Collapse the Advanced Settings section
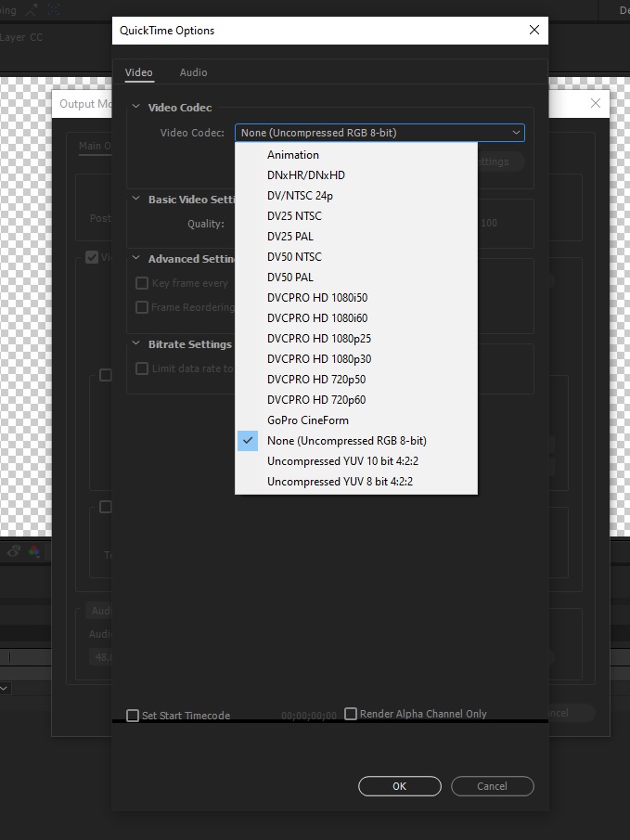Screen dimensions: 630x840 pos(136,259)
